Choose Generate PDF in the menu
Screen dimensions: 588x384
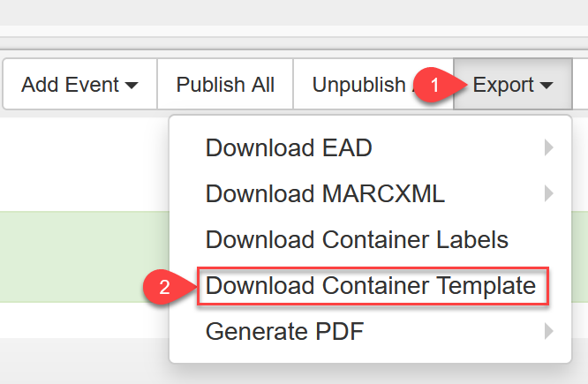pos(284,332)
